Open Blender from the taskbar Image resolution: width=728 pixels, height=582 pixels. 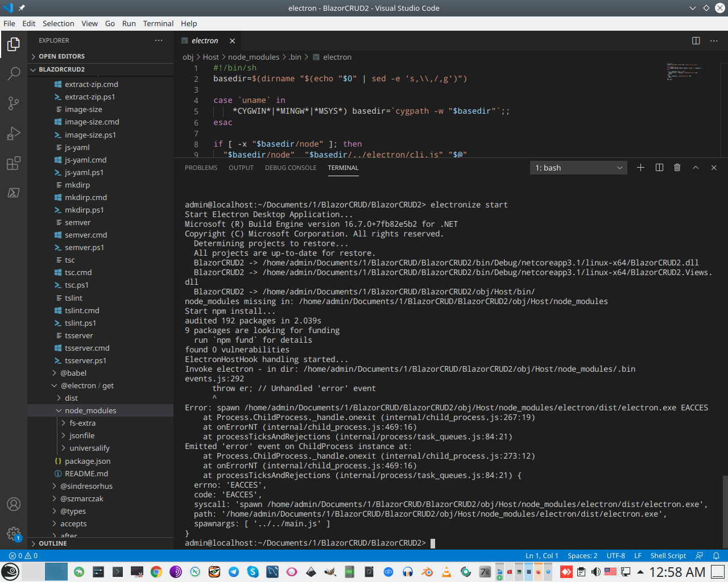[427, 572]
